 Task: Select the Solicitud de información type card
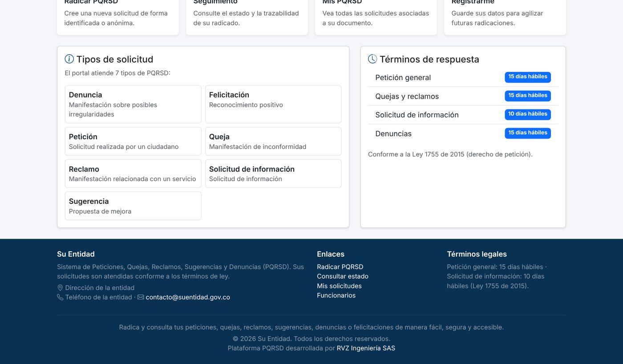(273, 174)
